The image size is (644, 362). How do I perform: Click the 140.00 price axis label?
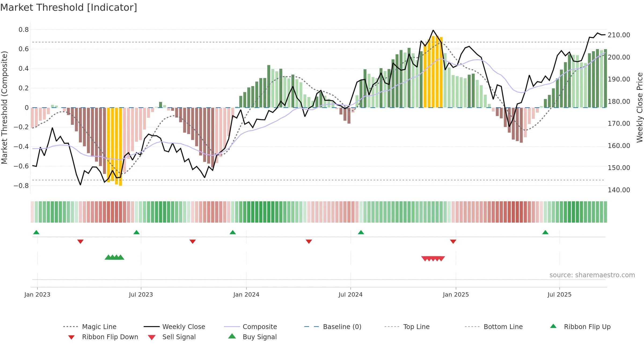(619, 190)
